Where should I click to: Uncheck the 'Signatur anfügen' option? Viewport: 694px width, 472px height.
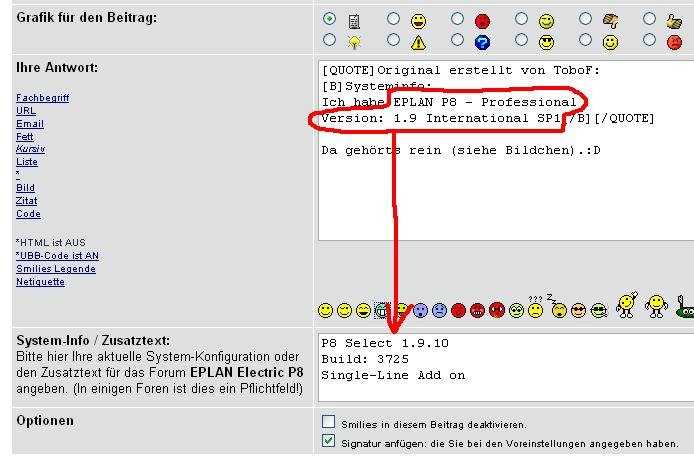point(328,441)
